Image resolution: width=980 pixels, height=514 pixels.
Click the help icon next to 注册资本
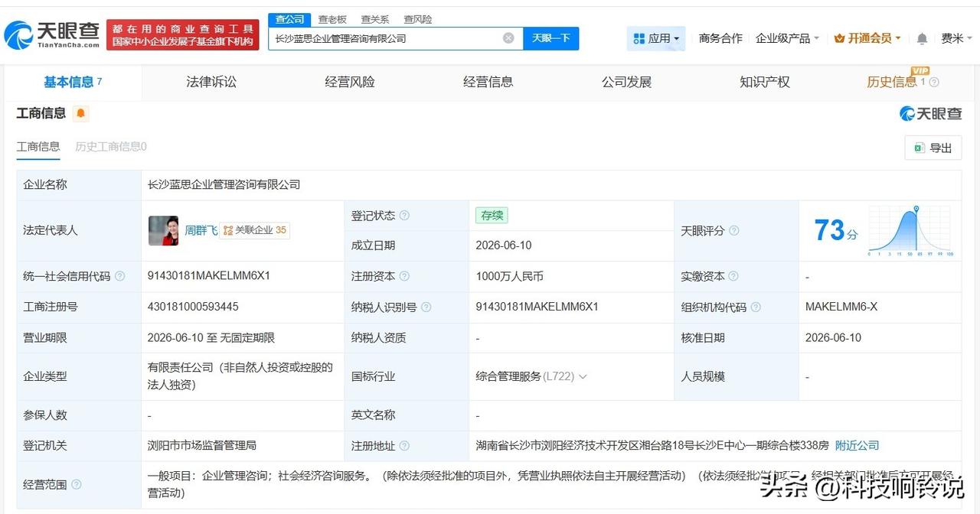[x=404, y=276]
